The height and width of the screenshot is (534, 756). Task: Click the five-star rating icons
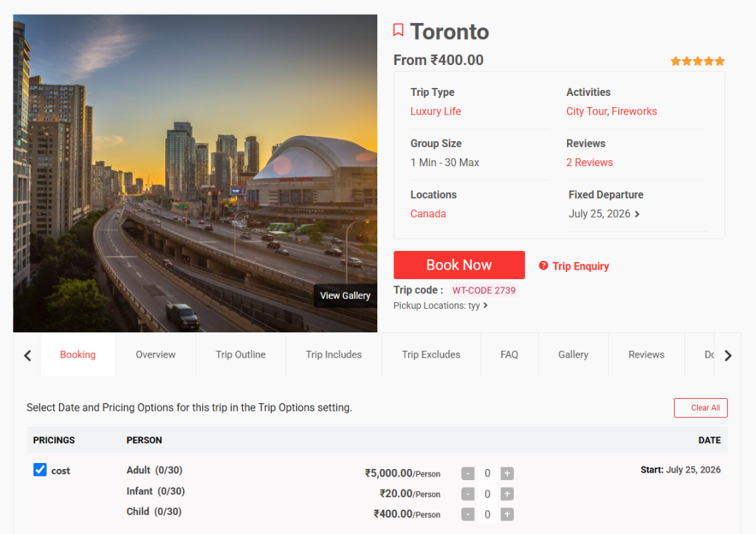[x=697, y=61]
